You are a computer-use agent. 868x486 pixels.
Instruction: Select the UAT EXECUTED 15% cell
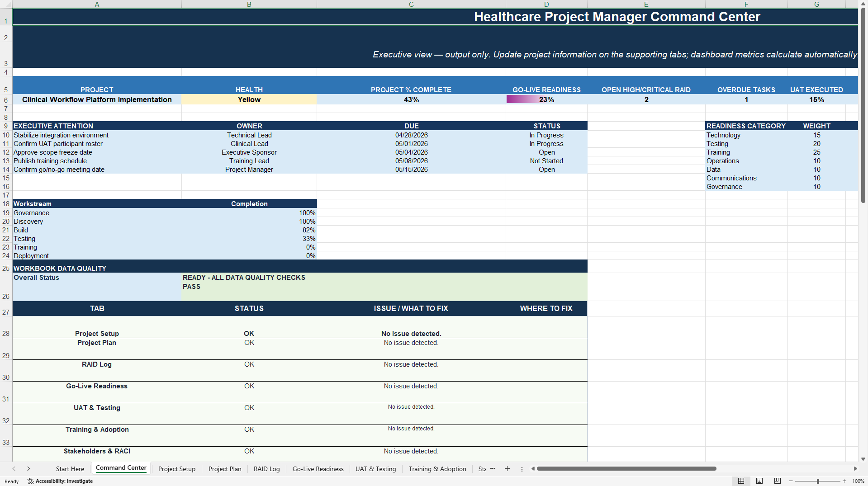coord(816,99)
